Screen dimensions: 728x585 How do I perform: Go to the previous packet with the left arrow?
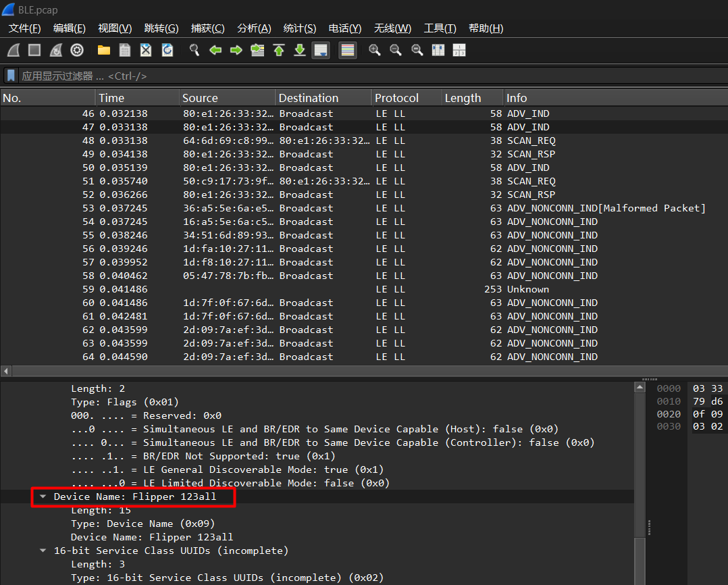point(215,50)
